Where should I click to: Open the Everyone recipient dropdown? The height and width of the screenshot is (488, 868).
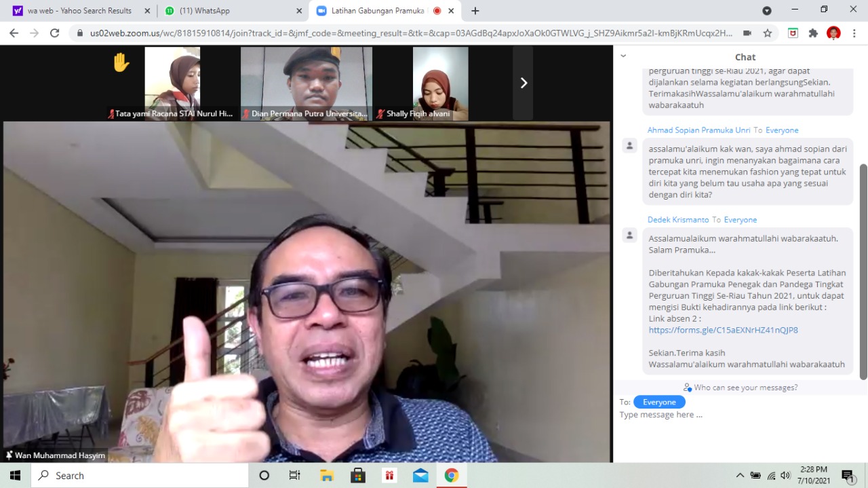tap(659, 402)
